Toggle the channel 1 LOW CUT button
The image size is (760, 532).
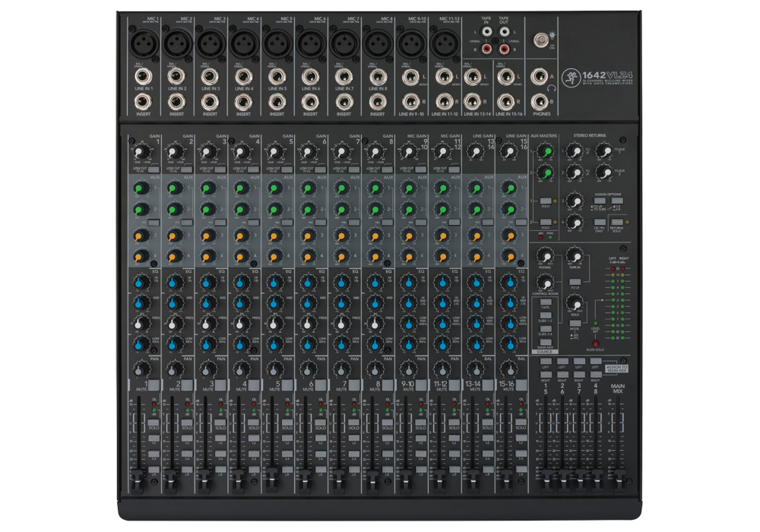point(154,169)
